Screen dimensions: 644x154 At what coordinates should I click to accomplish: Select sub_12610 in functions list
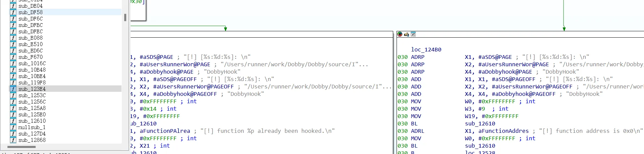(x=32, y=121)
